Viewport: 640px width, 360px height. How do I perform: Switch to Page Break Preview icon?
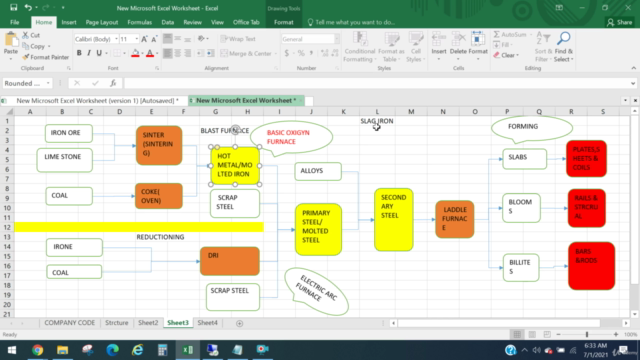tap(547, 335)
